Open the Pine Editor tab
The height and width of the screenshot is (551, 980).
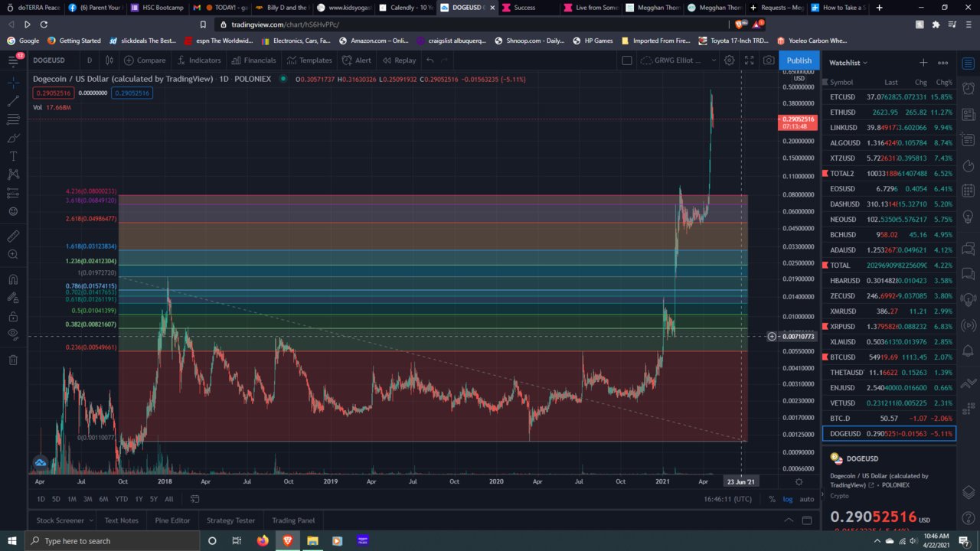(172, 520)
